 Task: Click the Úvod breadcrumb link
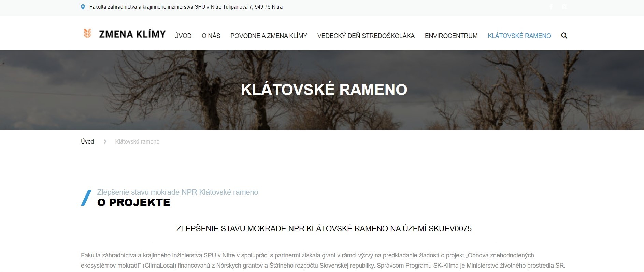click(87, 141)
